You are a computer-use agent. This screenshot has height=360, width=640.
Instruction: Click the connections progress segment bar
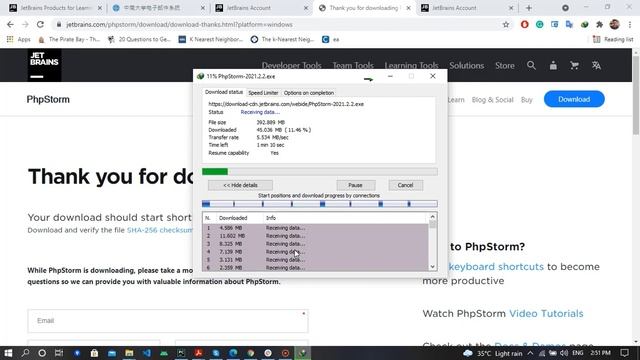320,204
